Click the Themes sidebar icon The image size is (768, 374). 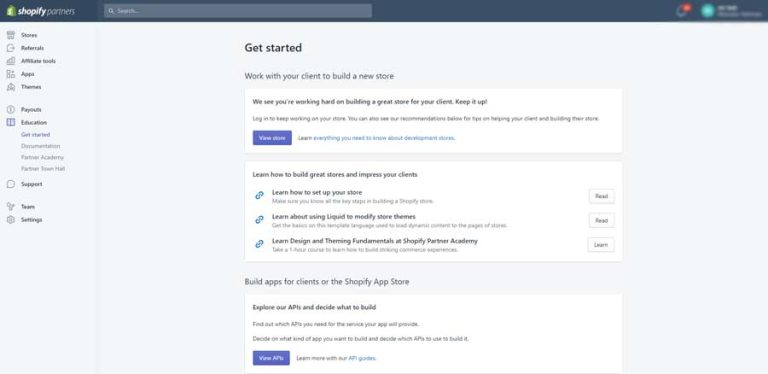click(x=11, y=87)
